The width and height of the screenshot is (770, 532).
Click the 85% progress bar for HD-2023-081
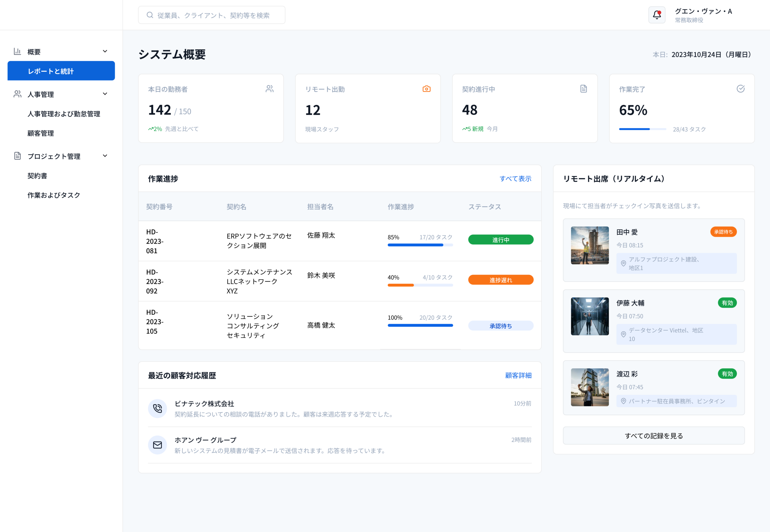click(420, 245)
